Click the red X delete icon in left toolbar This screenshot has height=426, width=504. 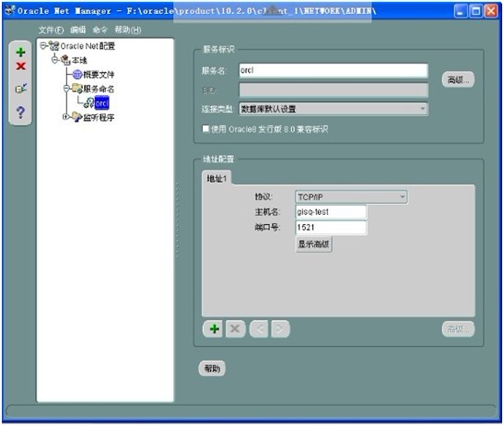(x=21, y=66)
